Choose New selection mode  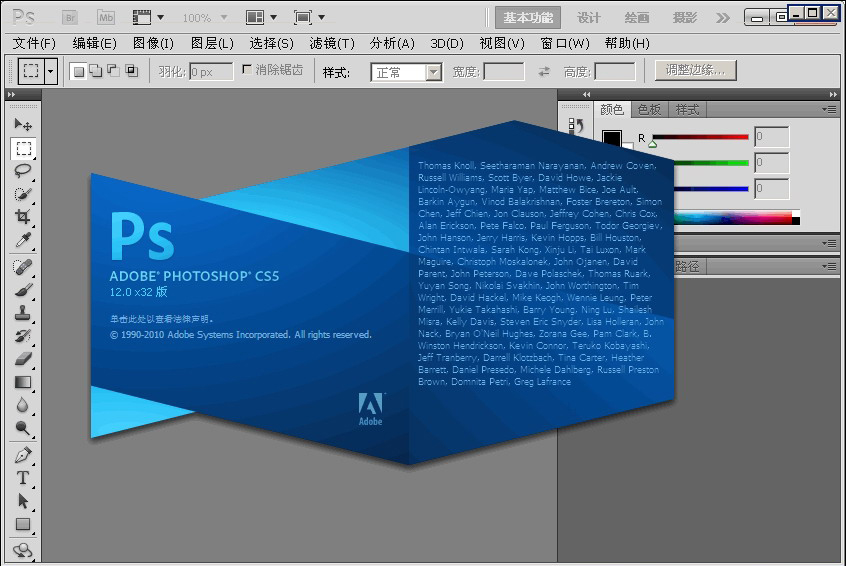click(79, 71)
